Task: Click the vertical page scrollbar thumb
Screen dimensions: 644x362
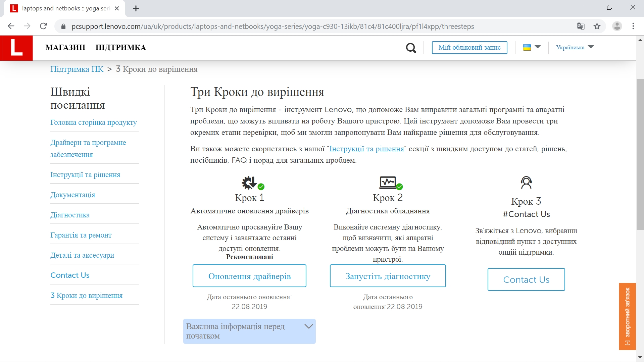Action: (640, 154)
